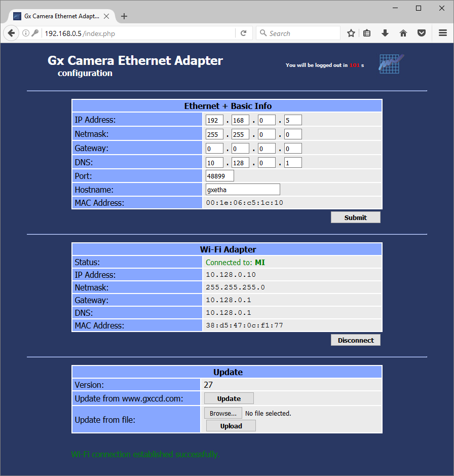Upload the selected update file
This screenshot has width=454, height=476.
pyautogui.click(x=231, y=426)
